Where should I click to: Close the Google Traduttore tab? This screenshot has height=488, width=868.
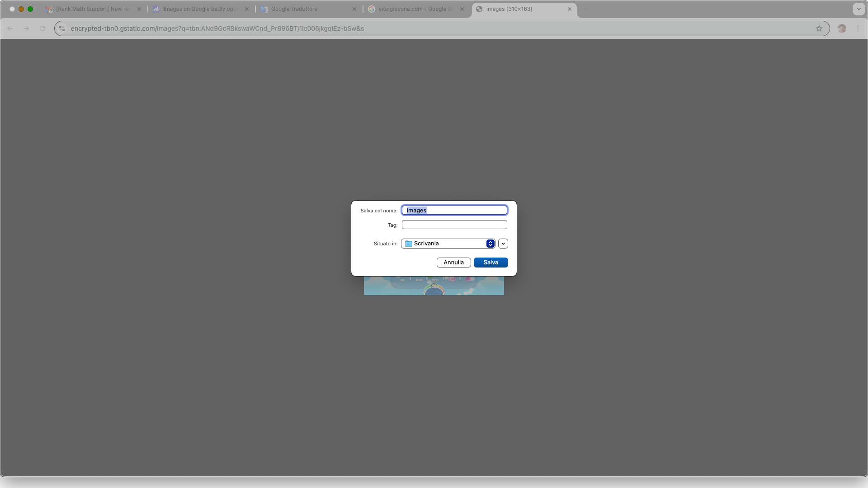pyautogui.click(x=354, y=9)
